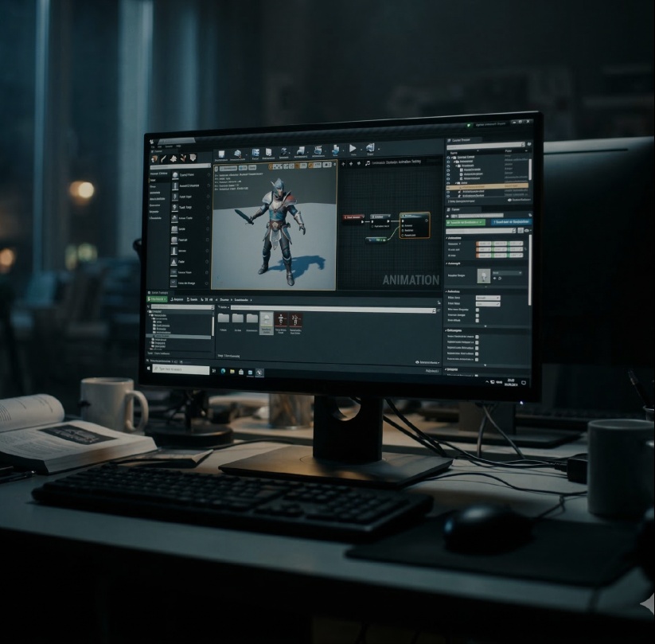Toggle the eye visibility icon of first outliner row
655x644 pixels.
(450, 158)
